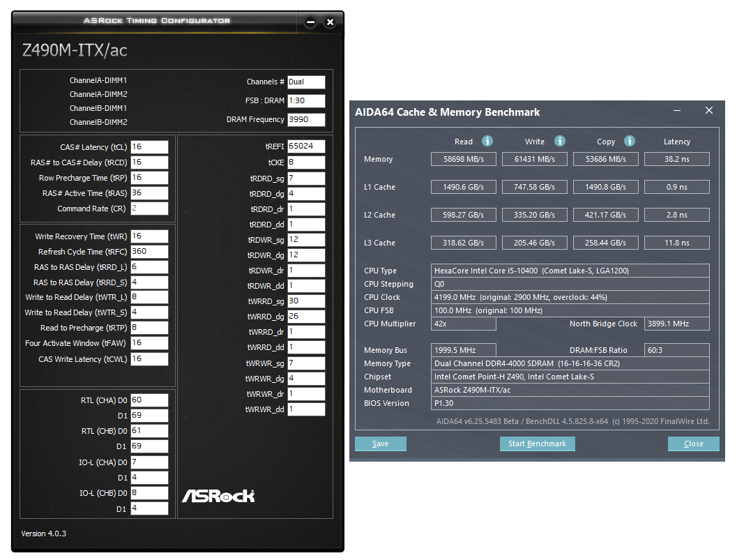Viewport: 737px width, 560px height.
Task: Click the L3 Cache Latency 11.8 ns
Action: point(677,243)
